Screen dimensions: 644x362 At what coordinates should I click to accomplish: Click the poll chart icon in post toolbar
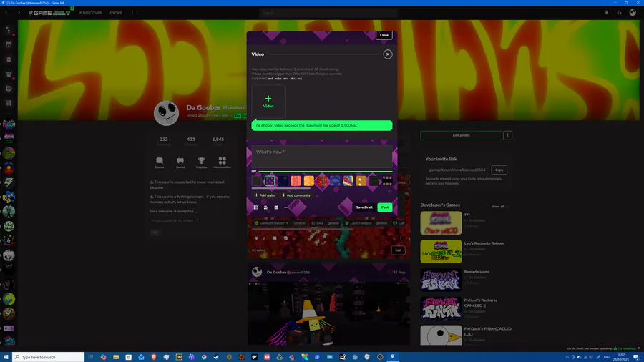point(266,207)
